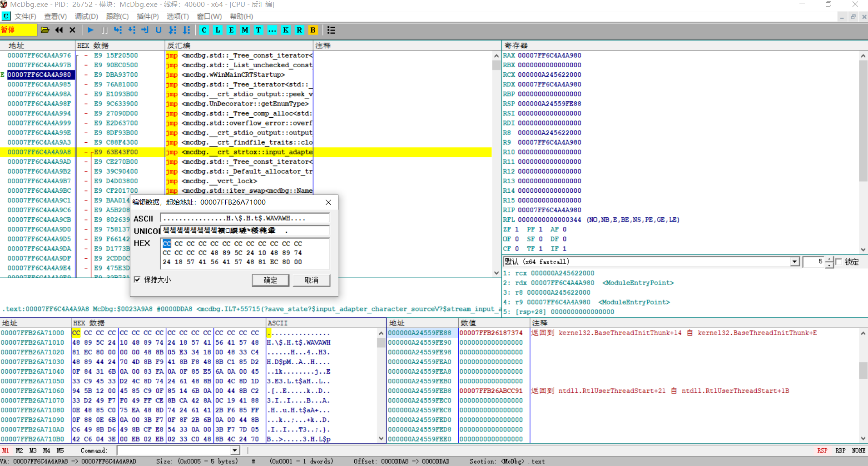
Task: Switch to memory dump M2
Action: point(19,451)
